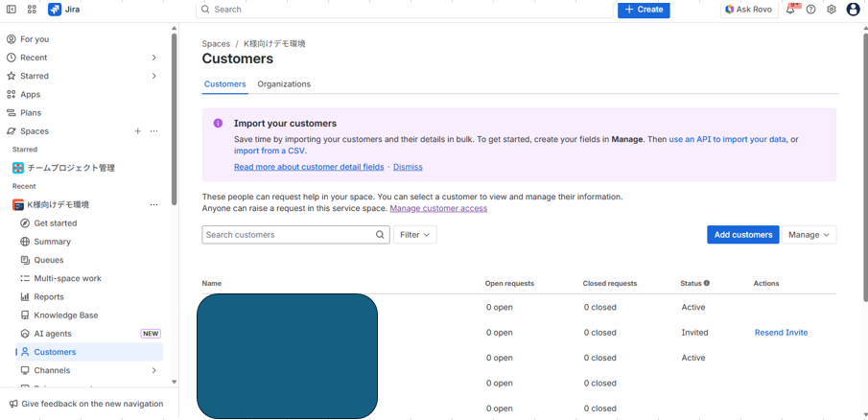
Task: Open the user profile avatar
Action: pyautogui.click(x=853, y=10)
